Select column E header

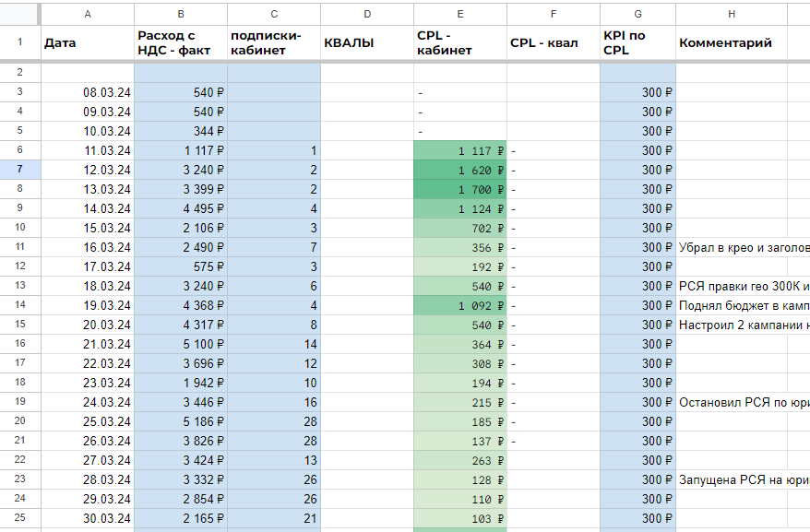[460, 15]
